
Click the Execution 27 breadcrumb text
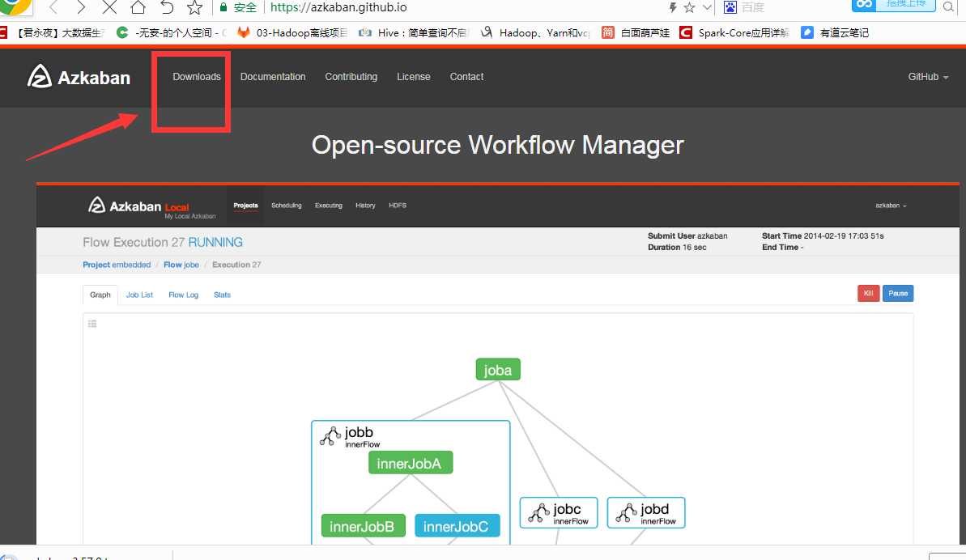pyautogui.click(x=236, y=265)
